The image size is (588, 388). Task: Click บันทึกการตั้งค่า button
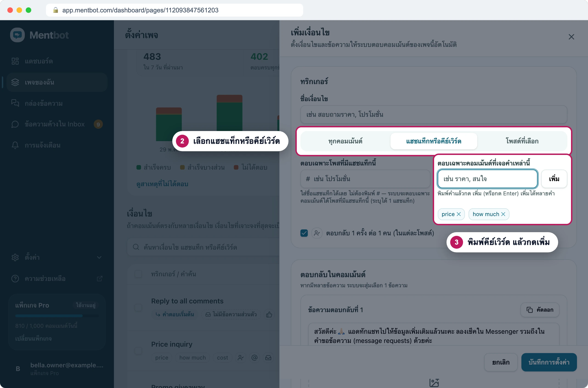click(x=549, y=362)
